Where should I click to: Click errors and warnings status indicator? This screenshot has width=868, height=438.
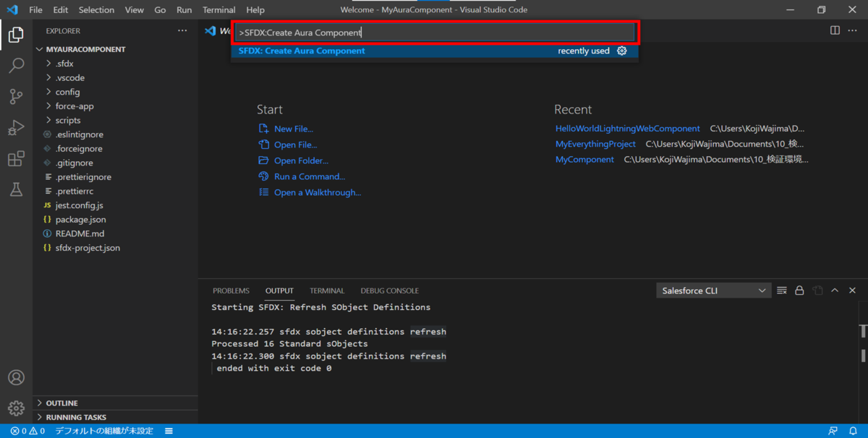(x=27, y=431)
